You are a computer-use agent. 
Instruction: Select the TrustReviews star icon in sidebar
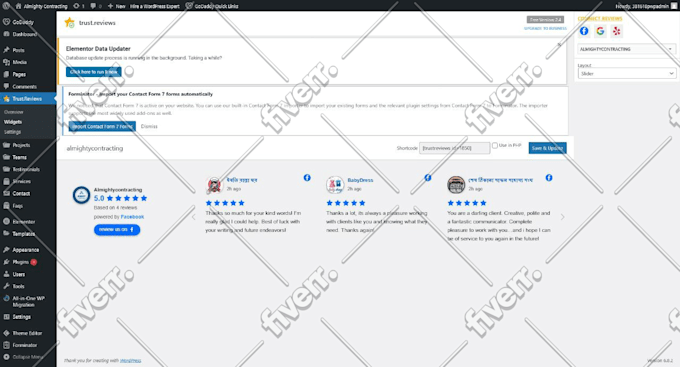click(6, 98)
